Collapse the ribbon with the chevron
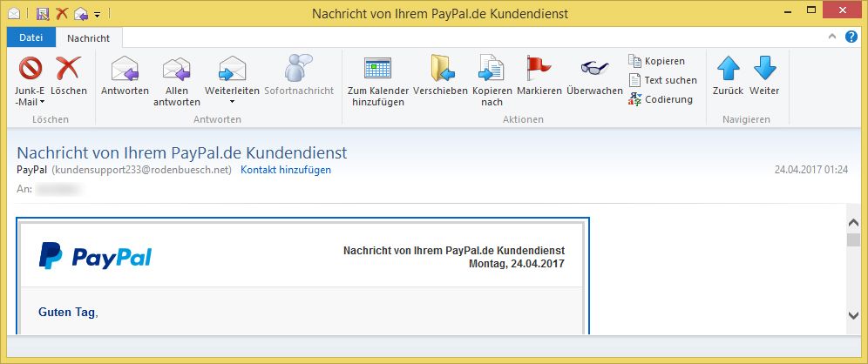Viewport: 868px width, 364px height. click(x=832, y=37)
